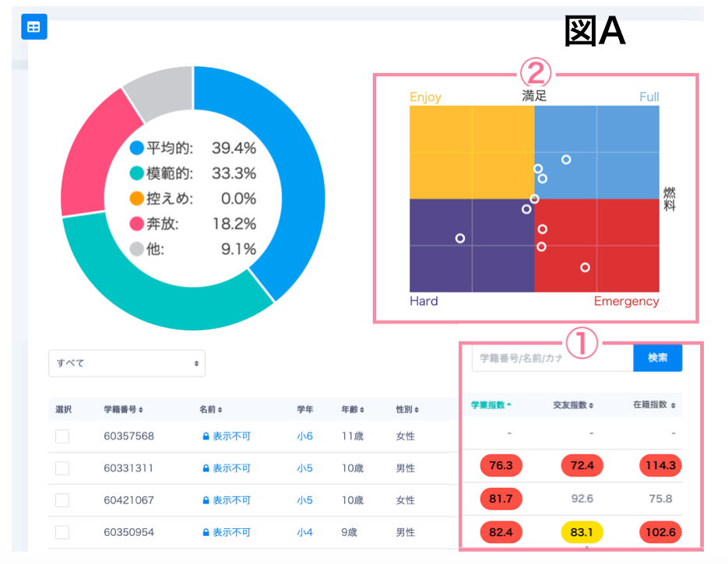Click the red 114.3 score badge
Viewport: 728px width, 564px height.
660,465
